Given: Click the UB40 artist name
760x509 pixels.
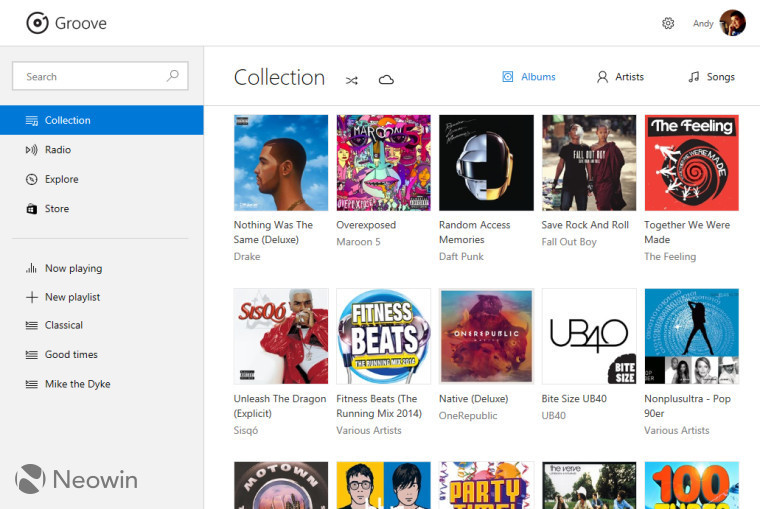Looking at the screenshot, I should point(554,416).
